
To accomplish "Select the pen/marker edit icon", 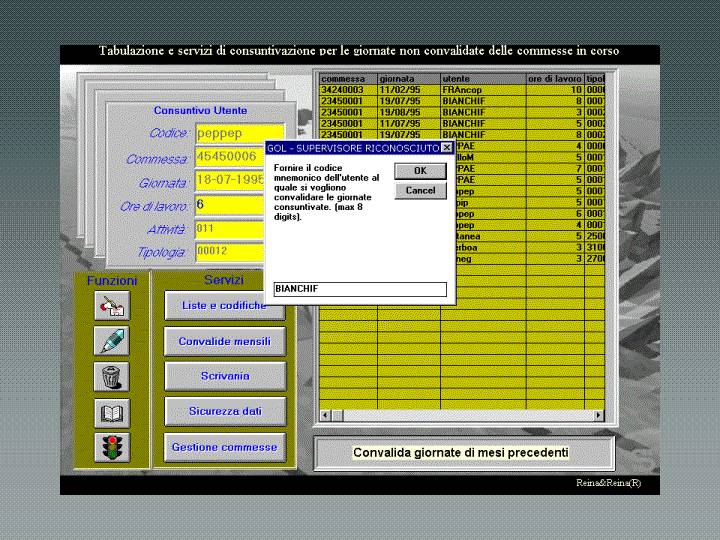I will pos(111,341).
